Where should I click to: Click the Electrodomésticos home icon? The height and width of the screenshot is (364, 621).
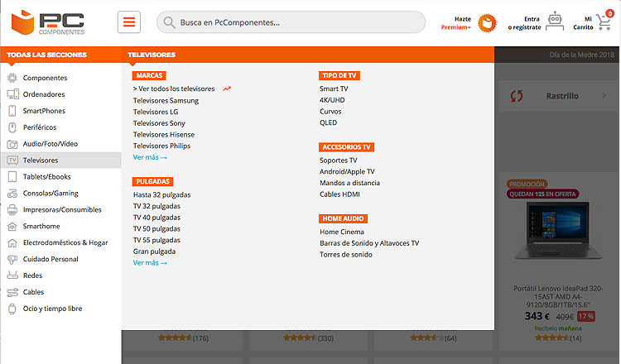(12, 243)
